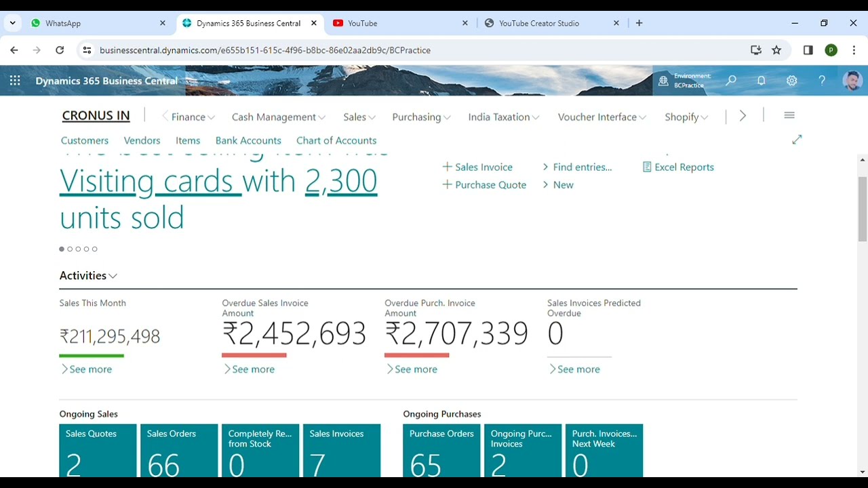Open Chart of Accounts

point(336,140)
